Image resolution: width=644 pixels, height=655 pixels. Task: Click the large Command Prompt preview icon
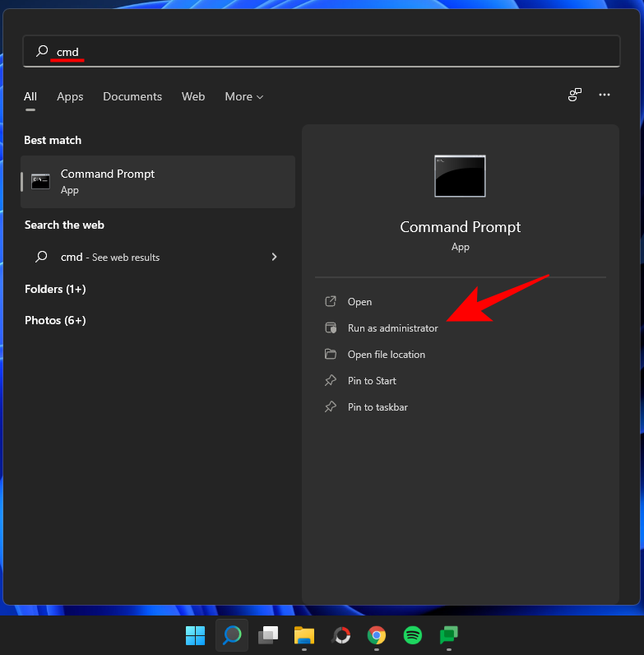point(460,176)
